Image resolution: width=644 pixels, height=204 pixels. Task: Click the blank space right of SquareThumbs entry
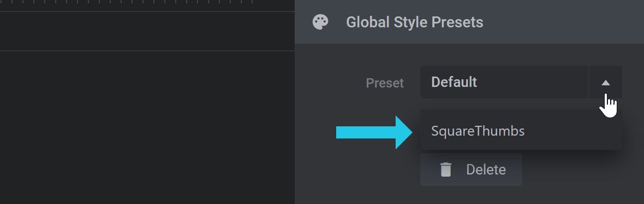point(573,131)
